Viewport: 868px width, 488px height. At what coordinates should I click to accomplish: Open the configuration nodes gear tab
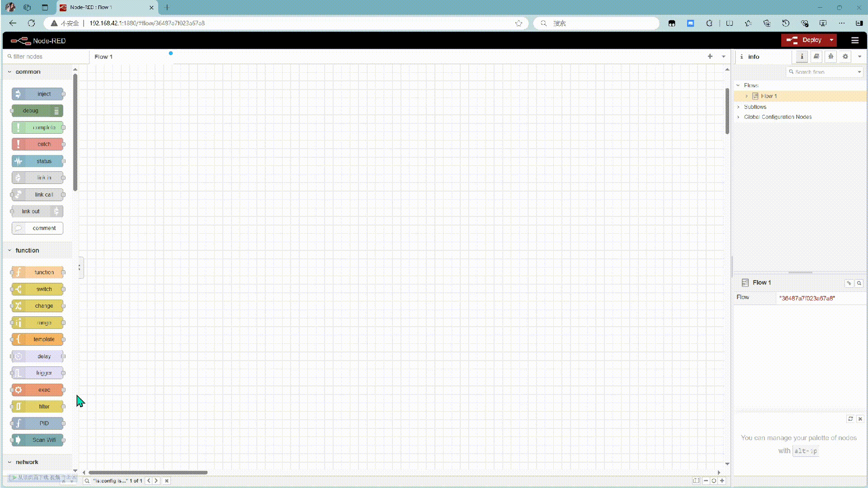(x=845, y=56)
